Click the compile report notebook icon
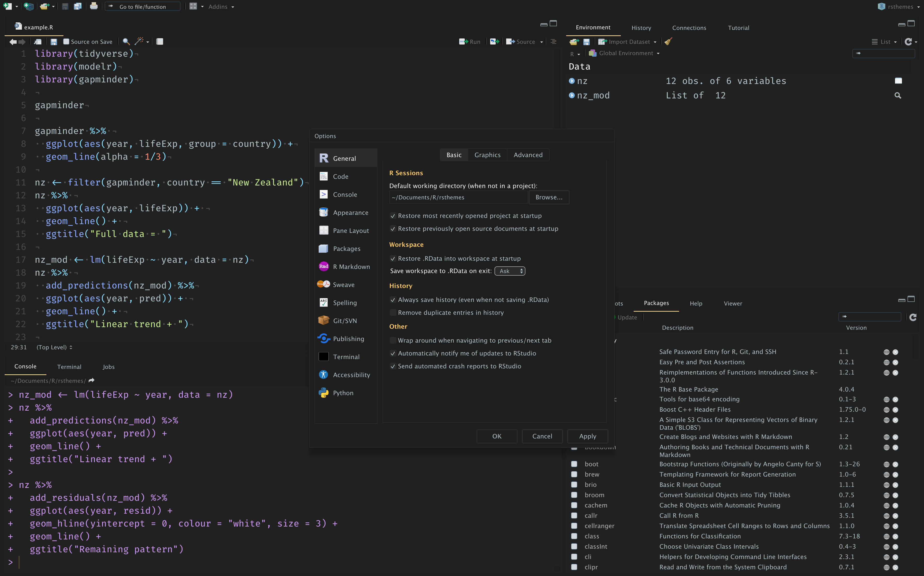The height and width of the screenshot is (576, 924). click(x=160, y=41)
